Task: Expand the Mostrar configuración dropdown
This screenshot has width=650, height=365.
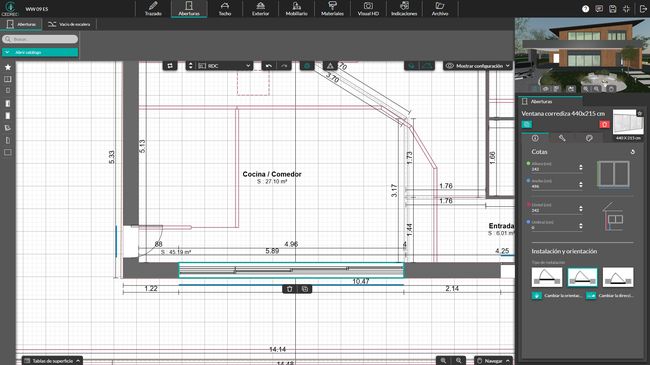Action: click(478, 66)
